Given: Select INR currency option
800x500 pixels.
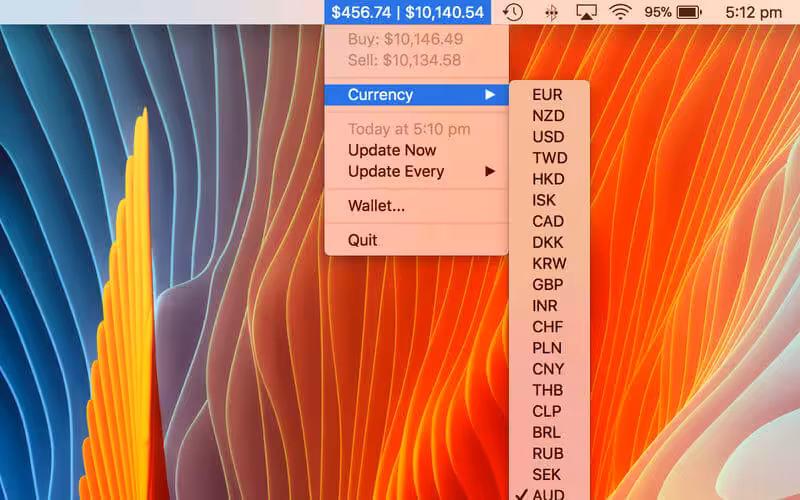Looking at the screenshot, I should point(546,306).
